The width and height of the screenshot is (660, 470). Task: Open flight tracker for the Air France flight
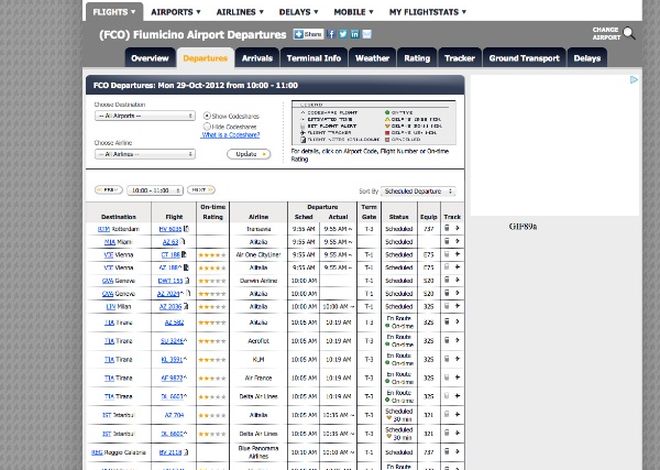coord(457,377)
